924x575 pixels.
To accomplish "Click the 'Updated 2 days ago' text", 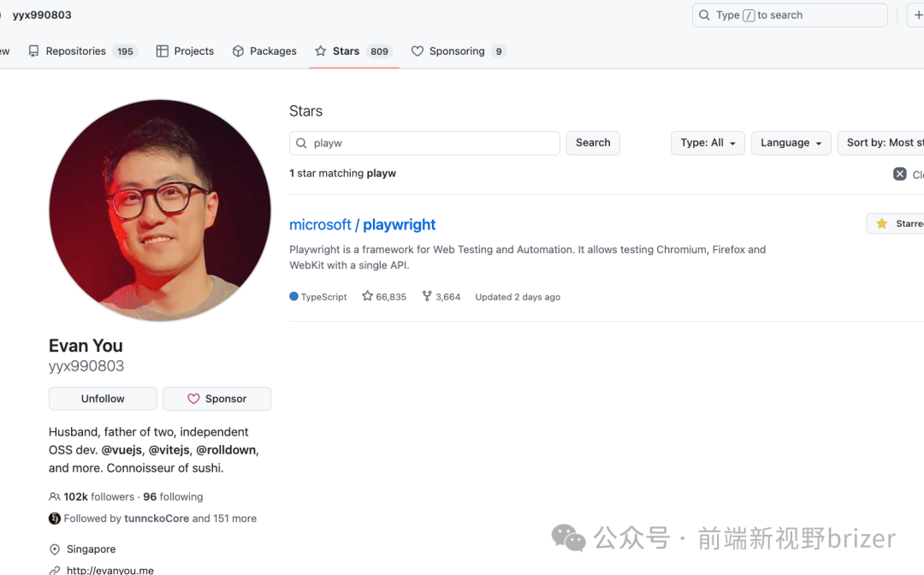I will 518,297.
